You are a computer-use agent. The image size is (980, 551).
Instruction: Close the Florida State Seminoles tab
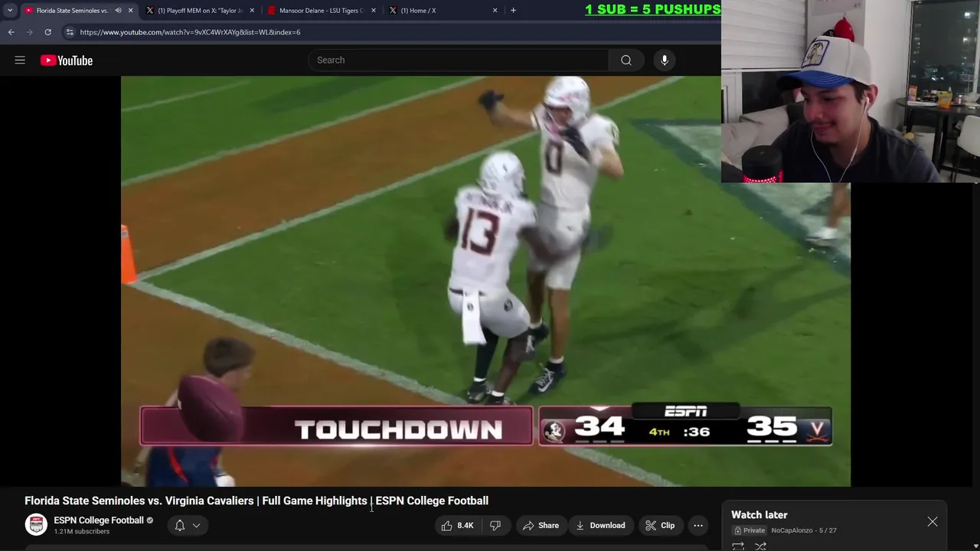click(130, 11)
